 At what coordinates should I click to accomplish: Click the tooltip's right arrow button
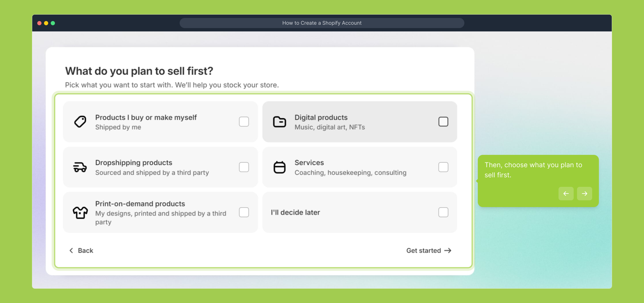584,194
